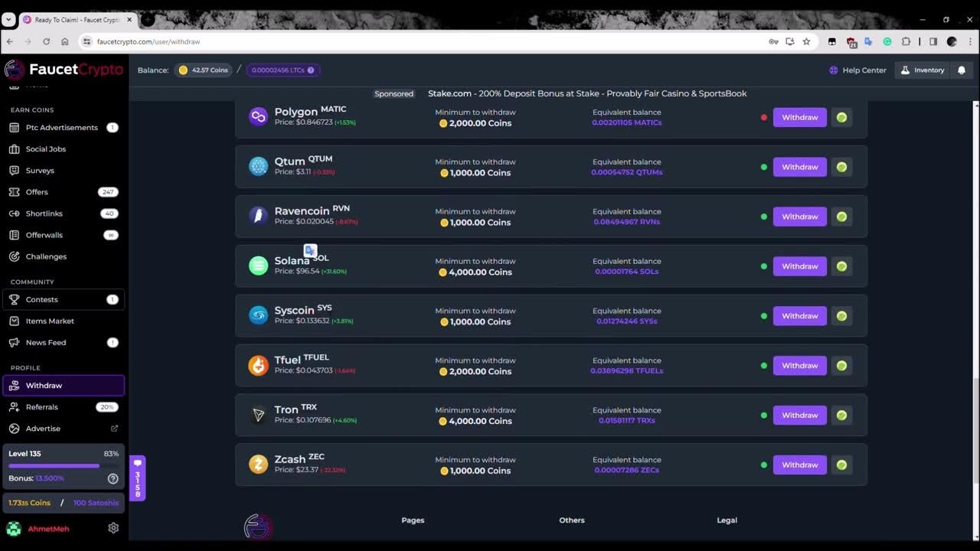This screenshot has width=980, height=551.
Task: Bookmark this page with the star icon
Action: pos(806,41)
